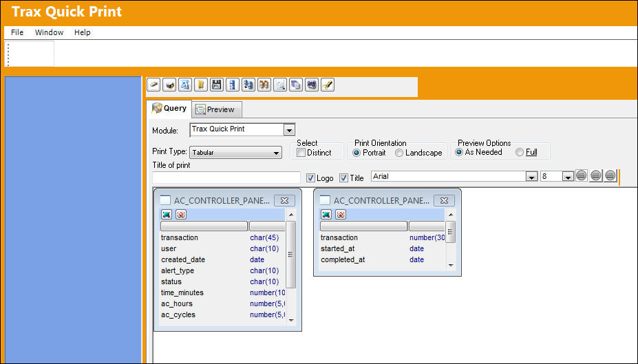Click the PW monitor toolbar icon
The height and width of the screenshot is (364, 638).
point(312,85)
